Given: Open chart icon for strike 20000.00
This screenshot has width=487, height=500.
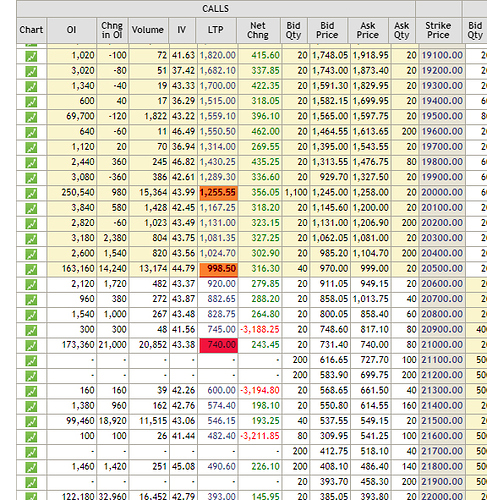Looking at the screenshot, I should tap(31, 193).
